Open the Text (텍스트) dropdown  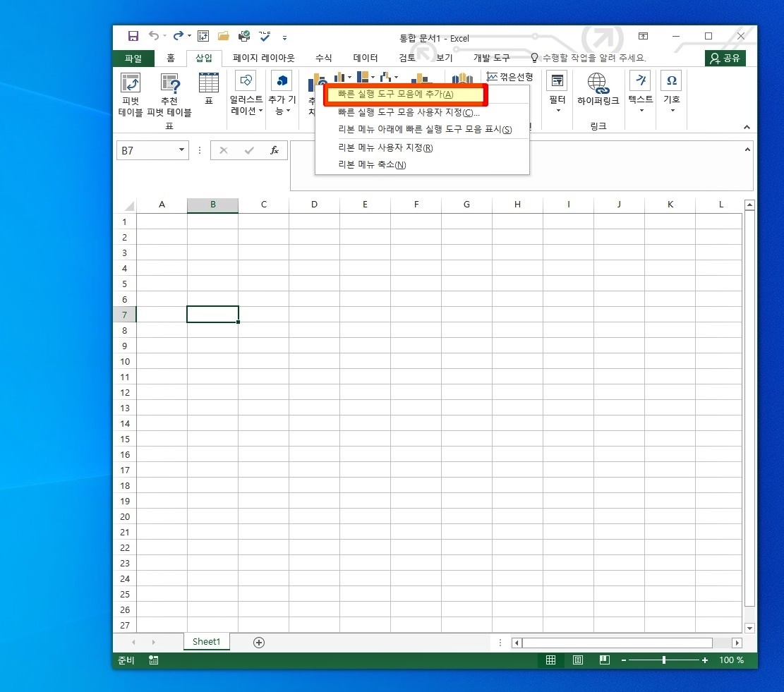[x=641, y=92]
